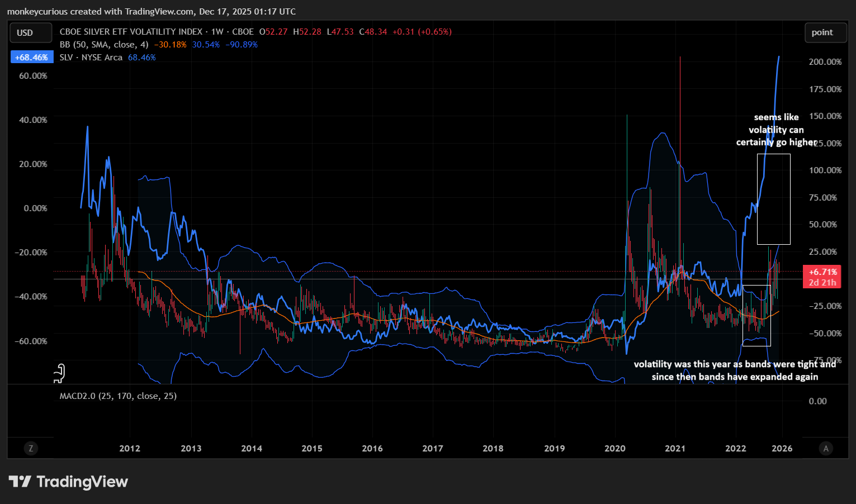Click the blue +68.46% SLV price label
The image size is (856, 504).
click(x=31, y=58)
